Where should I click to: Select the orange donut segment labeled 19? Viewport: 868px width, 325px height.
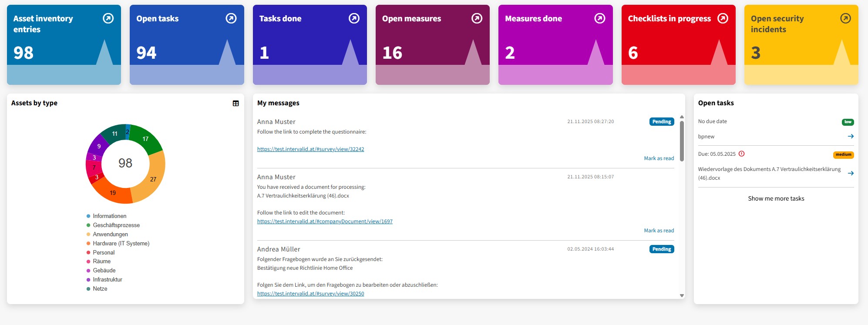[113, 193]
